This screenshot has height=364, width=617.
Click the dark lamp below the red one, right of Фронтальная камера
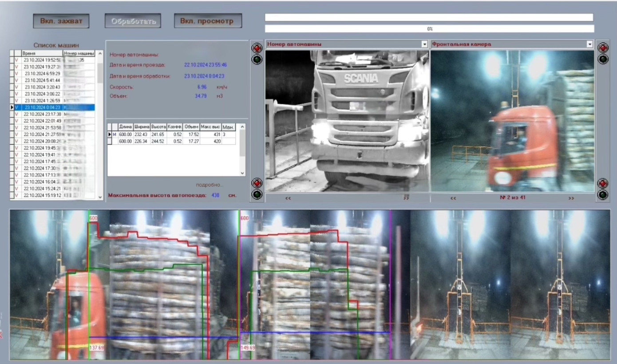602,59
